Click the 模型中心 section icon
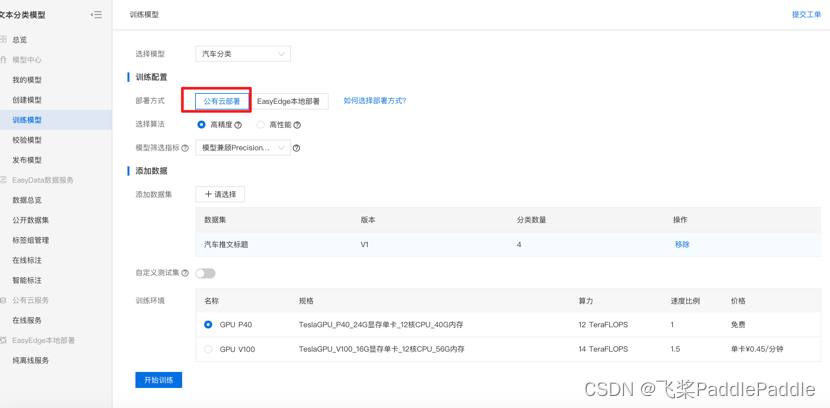Viewport: 830px width, 408px height. [x=3, y=60]
